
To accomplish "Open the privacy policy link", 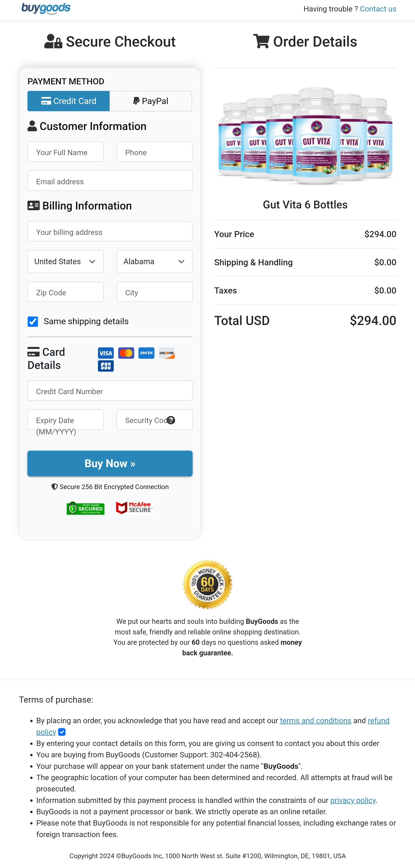I will click(353, 800).
